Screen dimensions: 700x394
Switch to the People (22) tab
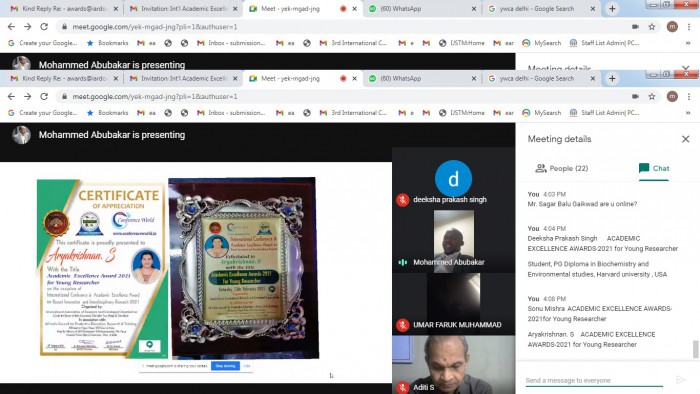coord(562,168)
